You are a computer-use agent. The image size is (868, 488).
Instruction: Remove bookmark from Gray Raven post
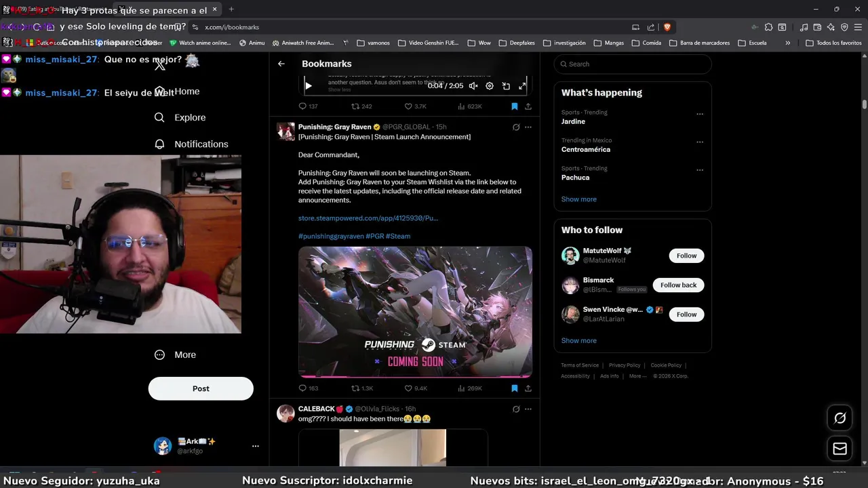click(x=514, y=388)
